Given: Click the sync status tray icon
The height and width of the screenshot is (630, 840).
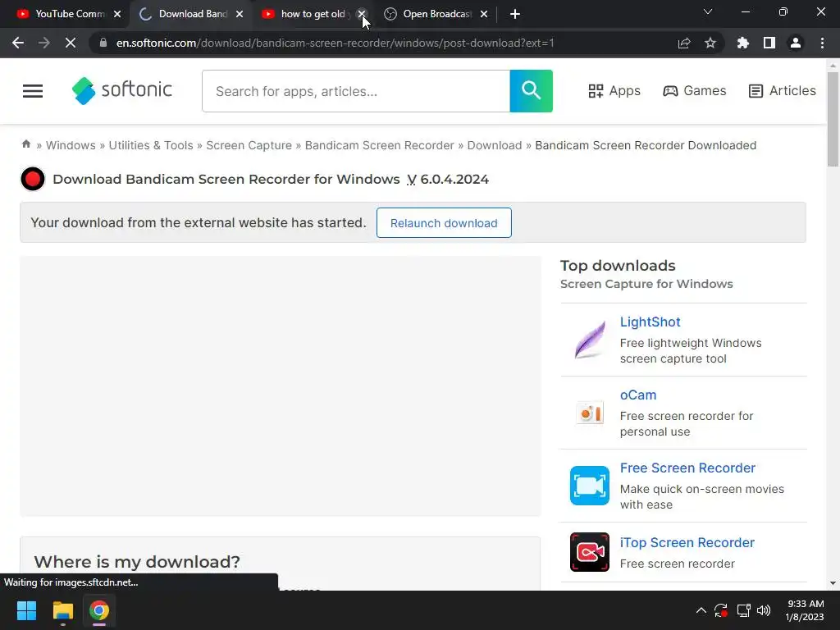Looking at the screenshot, I should pyautogui.click(x=721, y=610).
